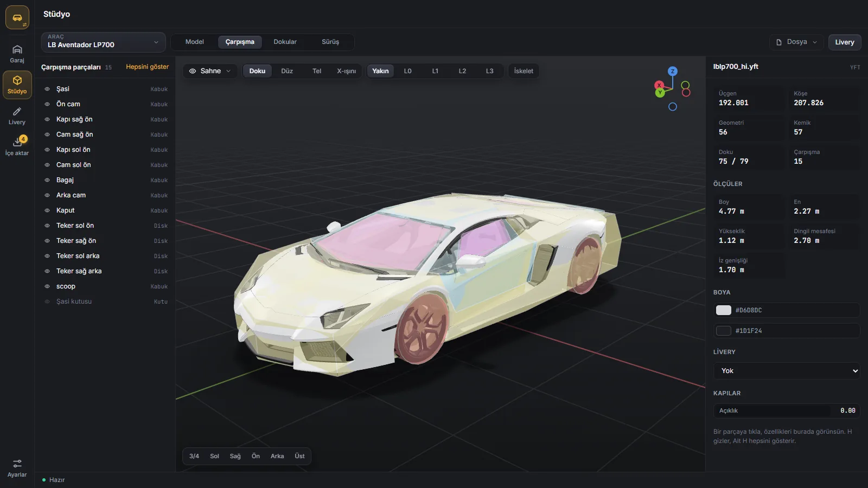Select Düz shading mode
Screen dimensions: 868x488
[287, 71]
